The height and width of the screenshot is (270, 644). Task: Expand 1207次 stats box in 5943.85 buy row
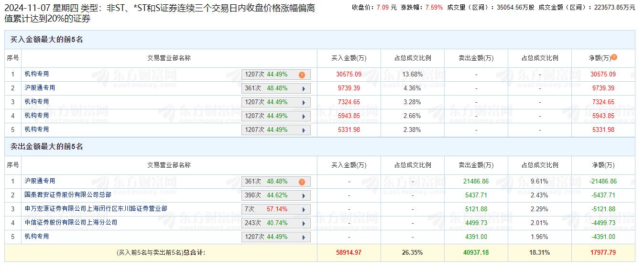coord(276,116)
